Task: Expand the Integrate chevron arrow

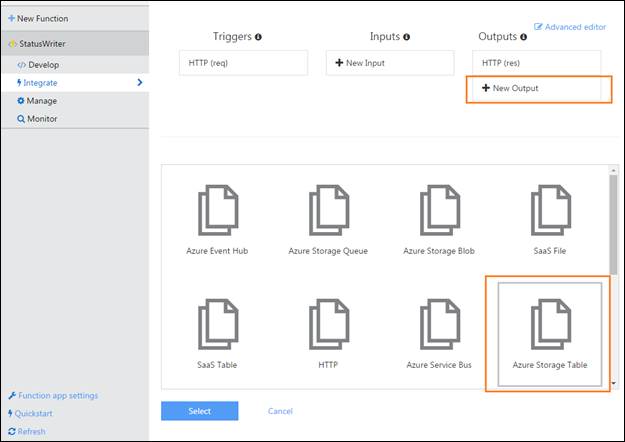Action: coord(139,82)
